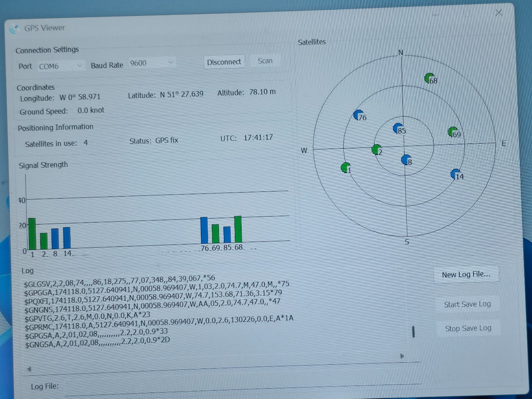Click the E compass label on sky plot
The image size is (532, 399).
point(503,143)
